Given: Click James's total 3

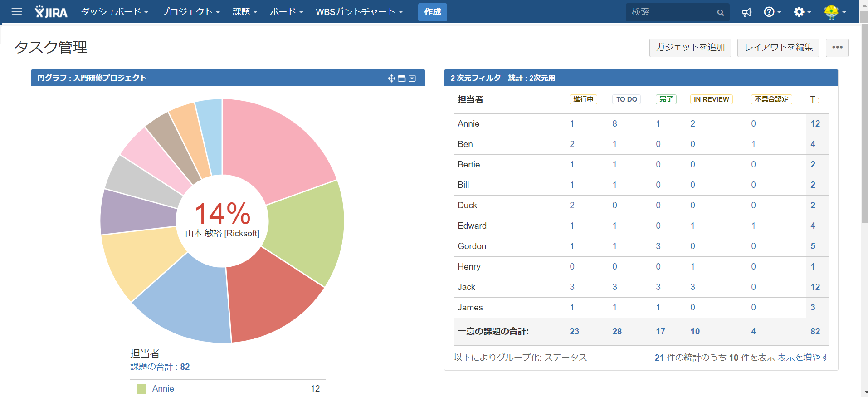Looking at the screenshot, I should (813, 308).
